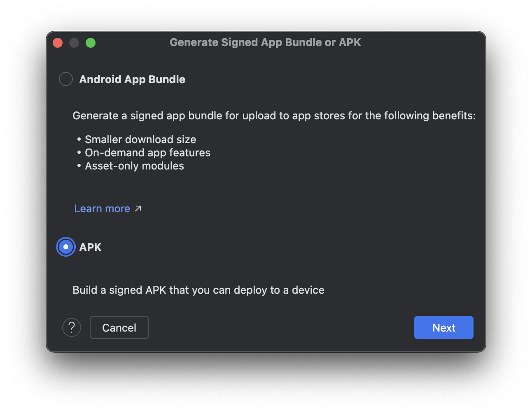Click the help question mark icon
Image resolution: width=532 pixels, height=413 pixels.
tap(72, 327)
